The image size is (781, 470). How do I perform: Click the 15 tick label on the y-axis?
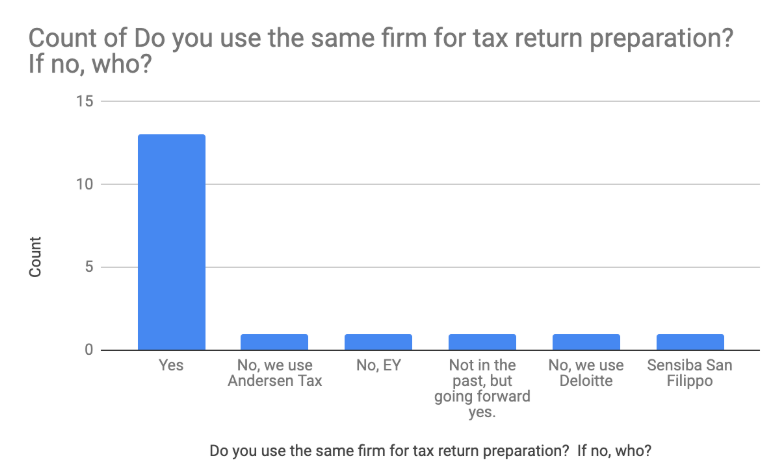tap(84, 102)
